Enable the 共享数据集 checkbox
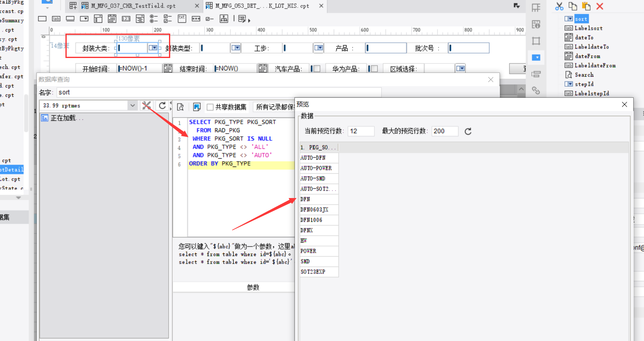The width and height of the screenshot is (644, 341). tap(210, 107)
